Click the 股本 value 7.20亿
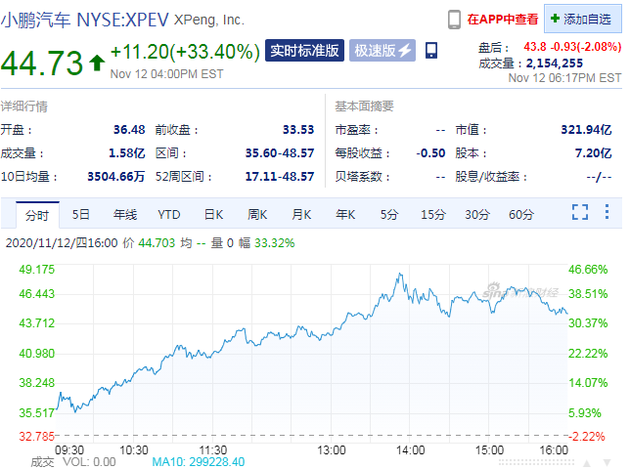630x469 pixels. click(x=593, y=153)
